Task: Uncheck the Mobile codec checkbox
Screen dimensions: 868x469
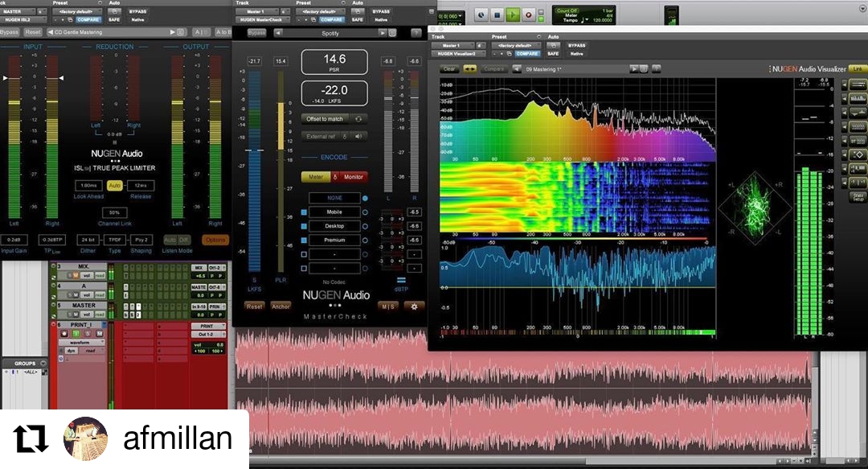Action: pos(304,212)
